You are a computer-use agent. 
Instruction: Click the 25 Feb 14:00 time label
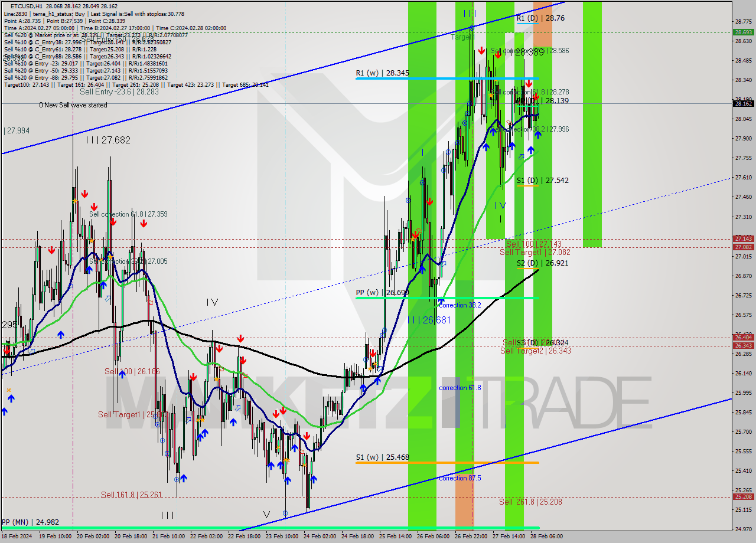(x=395, y=537)
